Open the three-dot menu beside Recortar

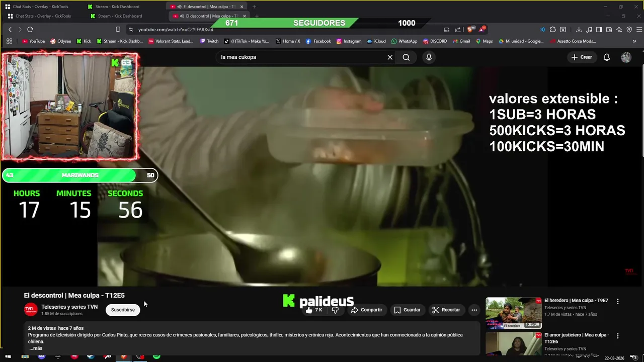[474, 310]
